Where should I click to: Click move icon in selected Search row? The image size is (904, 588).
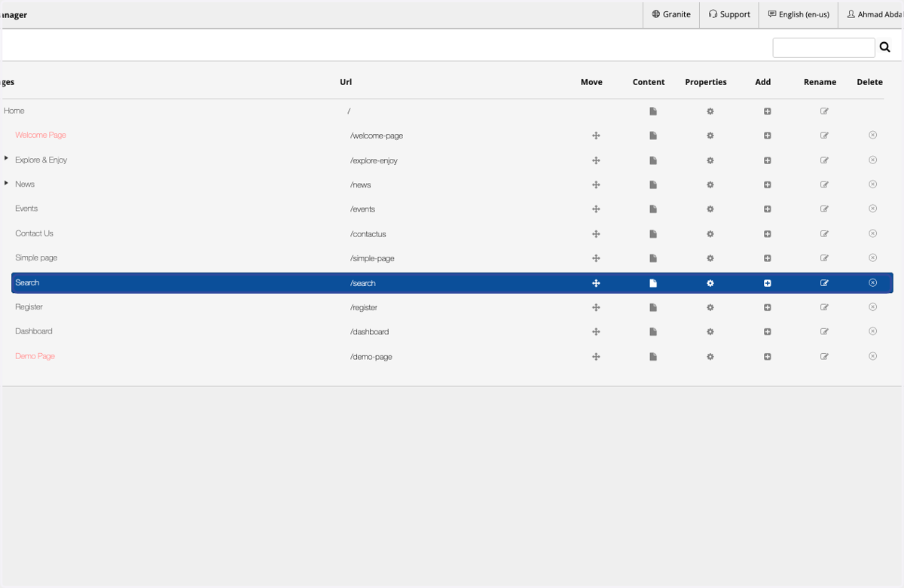click(596, 283)
